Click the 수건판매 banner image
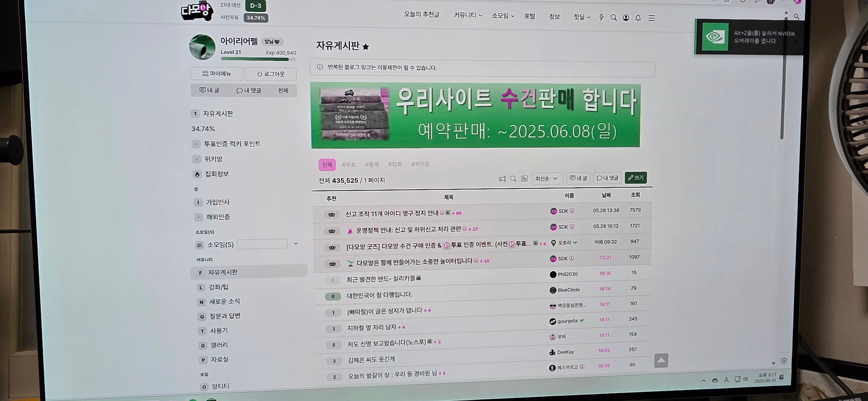This screenshot has height=401, width=868. pos(475,116)
